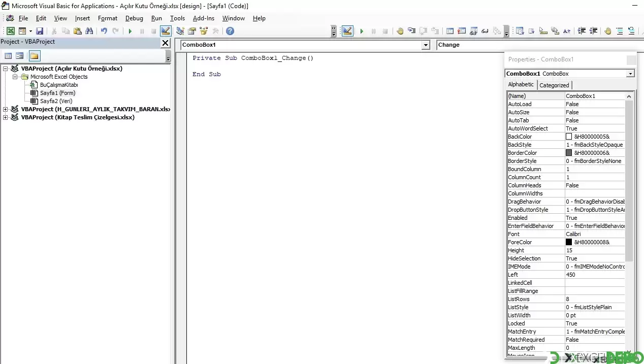
Task: Run macro with Standard toolbar play icon
Action: [130, 31]
